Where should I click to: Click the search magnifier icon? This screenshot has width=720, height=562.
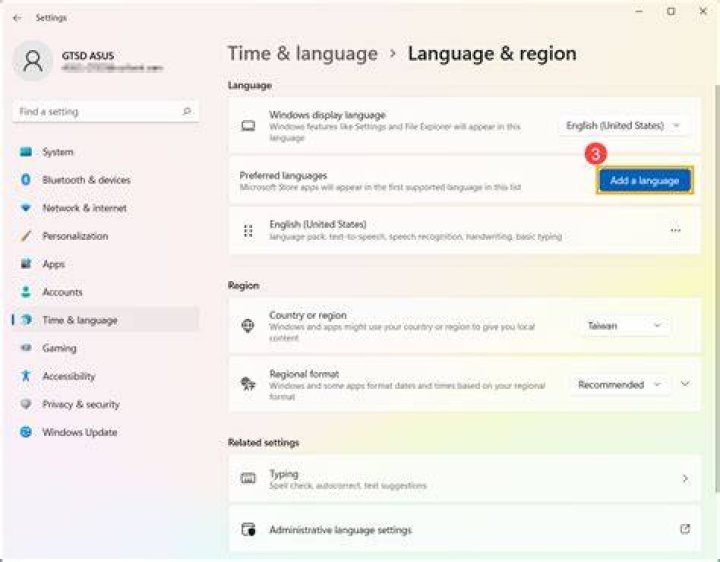(187, 111)
